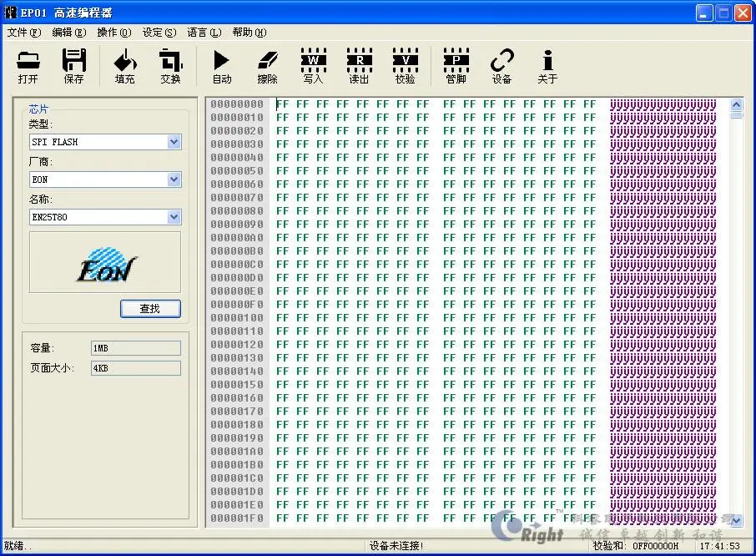Select address row 000001F0
Image resolution: width=756 pixels, height=556 pixels.
[237, 518]
